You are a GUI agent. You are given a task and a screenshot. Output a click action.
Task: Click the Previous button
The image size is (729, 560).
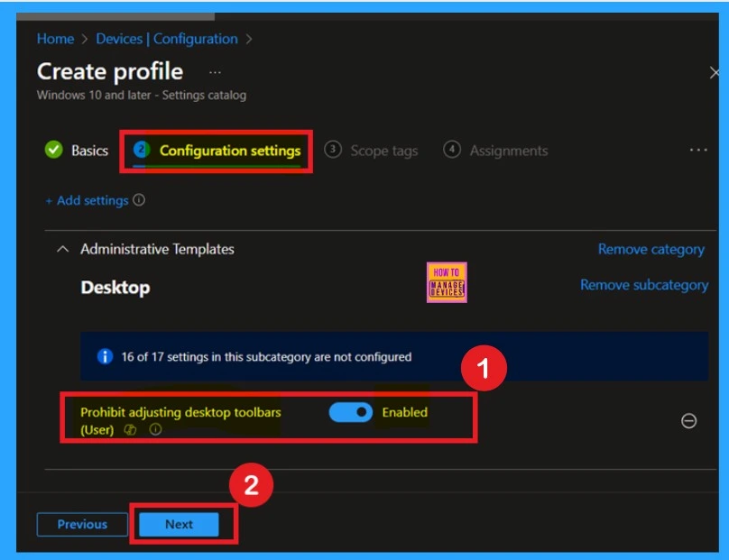(82, 524)
